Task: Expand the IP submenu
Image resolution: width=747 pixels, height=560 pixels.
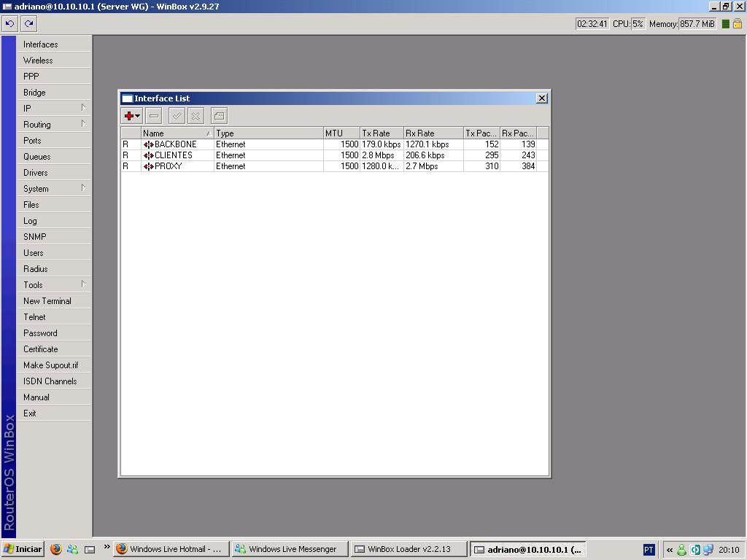Action: [x=54, y=109]
